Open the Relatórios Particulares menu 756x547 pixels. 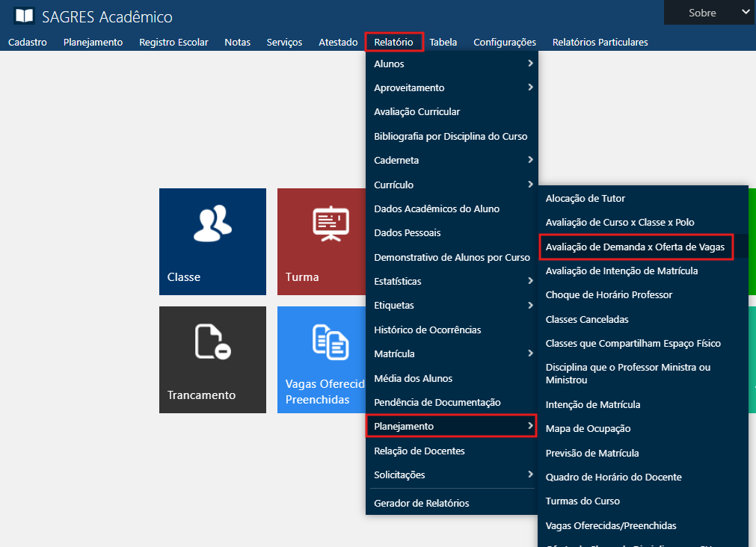click(x=600, y=42)
